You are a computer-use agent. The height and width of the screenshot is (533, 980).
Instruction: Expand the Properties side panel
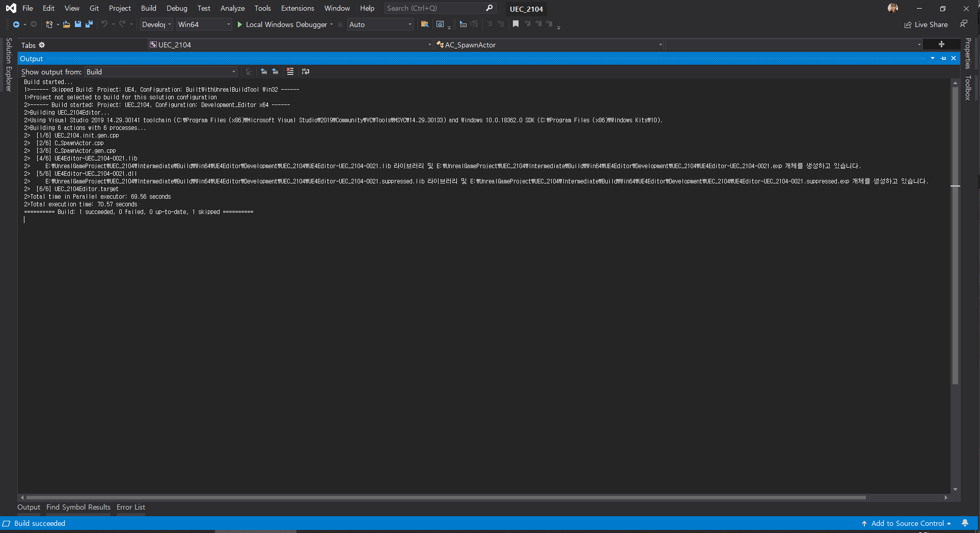click(x=968, y=53)
